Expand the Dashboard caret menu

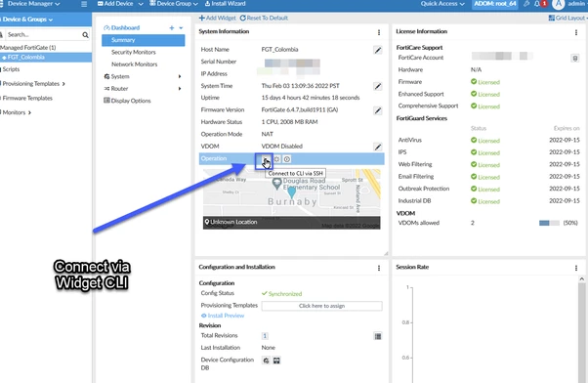[181, 27]
